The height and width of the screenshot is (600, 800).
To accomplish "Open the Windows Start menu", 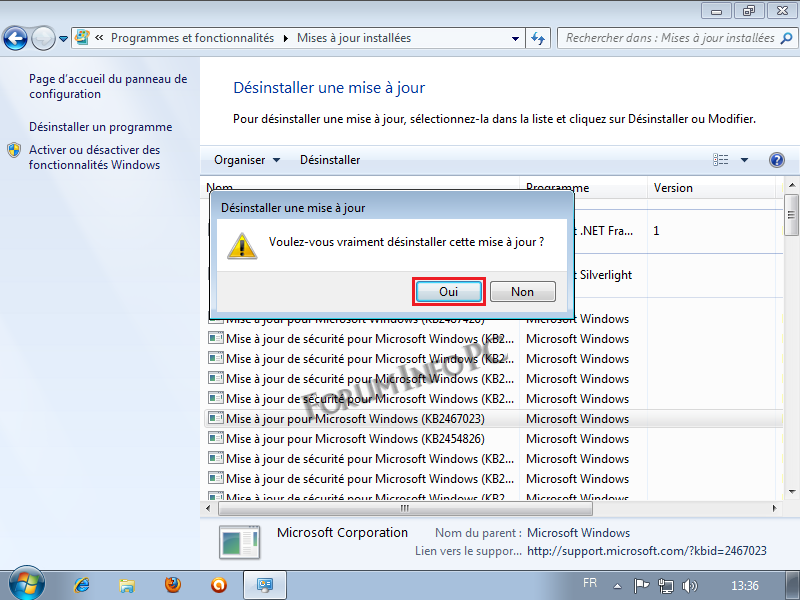I will [27, 585].
